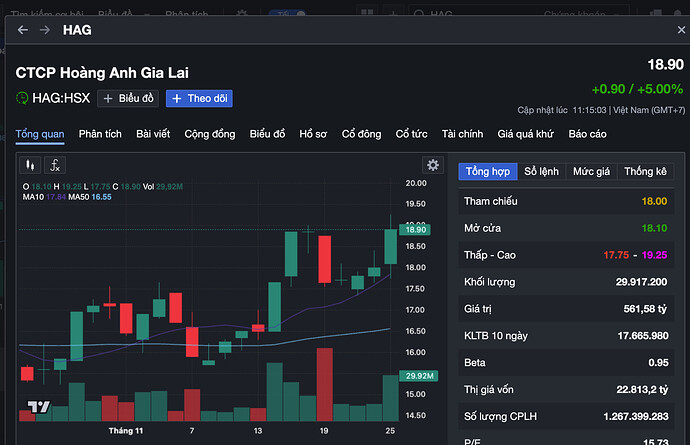Image resolution: width=690 pixels, height=445 pixels.
Task: Select the Sổ lệnh panel tab
Action: click(x=542, y=172)
